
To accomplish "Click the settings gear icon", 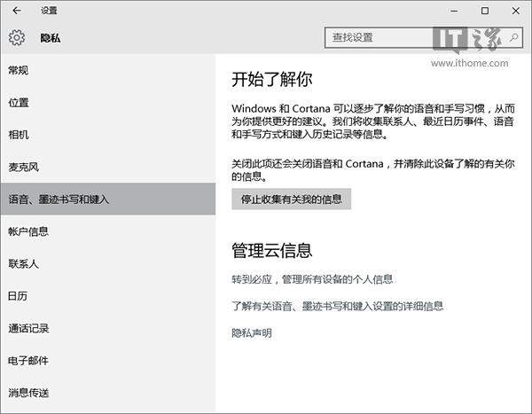I will tap(17, 38).
